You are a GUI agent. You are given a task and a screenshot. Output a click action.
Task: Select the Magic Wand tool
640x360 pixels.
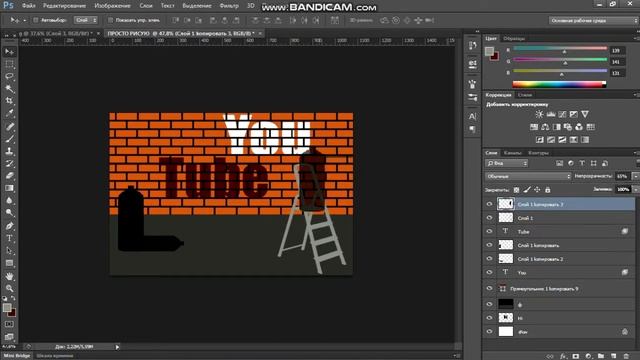(9, 89)
